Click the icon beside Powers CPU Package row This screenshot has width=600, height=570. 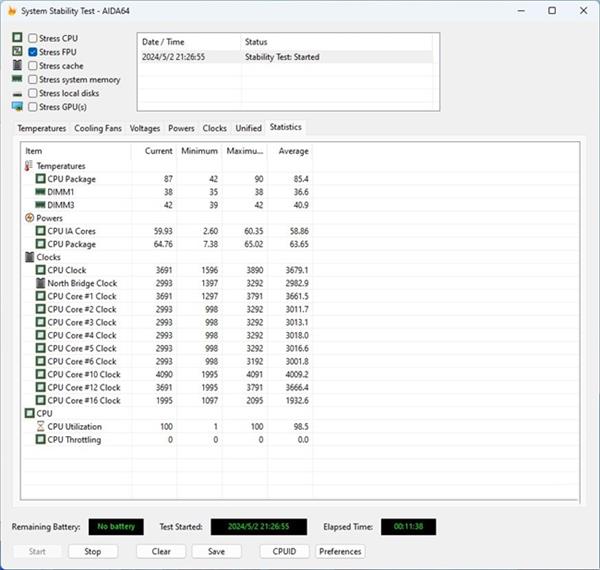[x=40, y=244]
